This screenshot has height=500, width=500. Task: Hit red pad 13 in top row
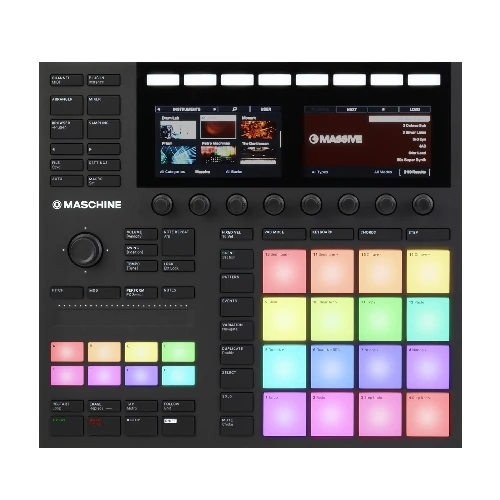284,271
